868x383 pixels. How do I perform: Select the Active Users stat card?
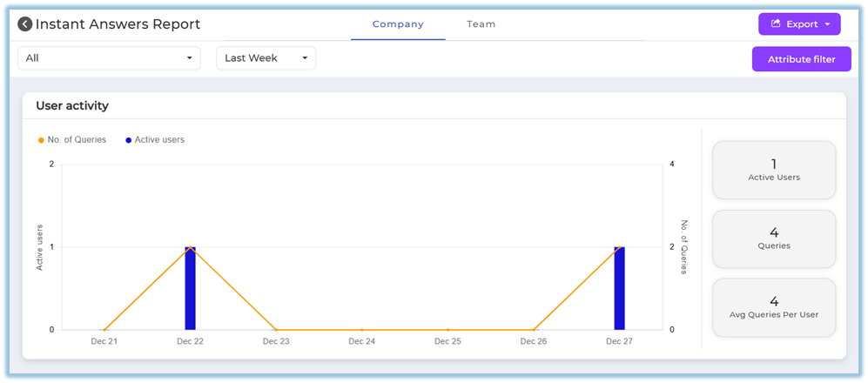click(774, 170)
